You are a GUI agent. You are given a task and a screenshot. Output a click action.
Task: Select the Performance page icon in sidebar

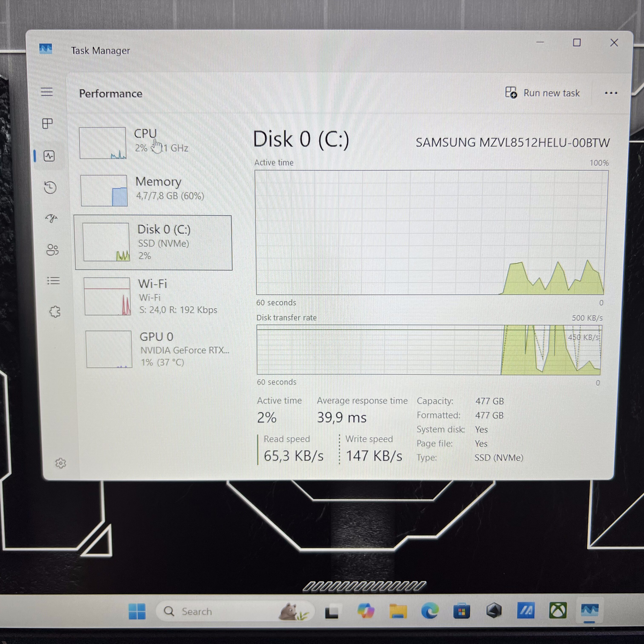point(49,156)
